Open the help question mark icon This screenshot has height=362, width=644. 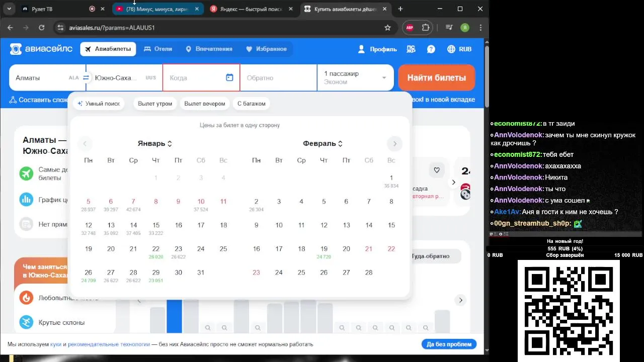point(431,49)
